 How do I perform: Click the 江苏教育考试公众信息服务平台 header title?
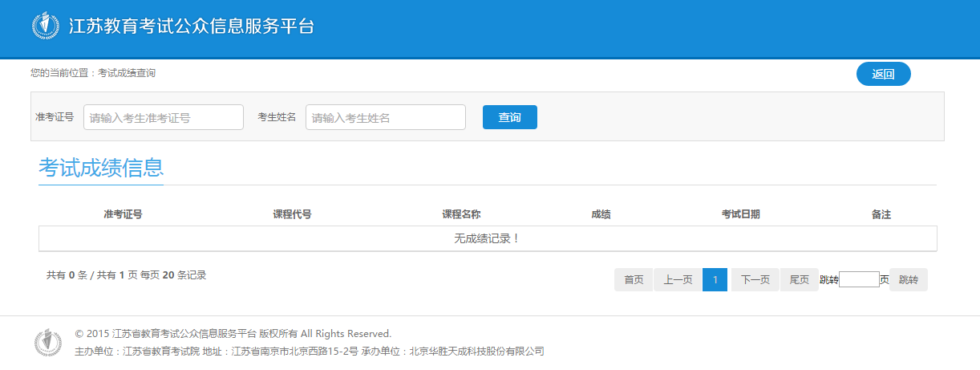[x=191, y=26]
